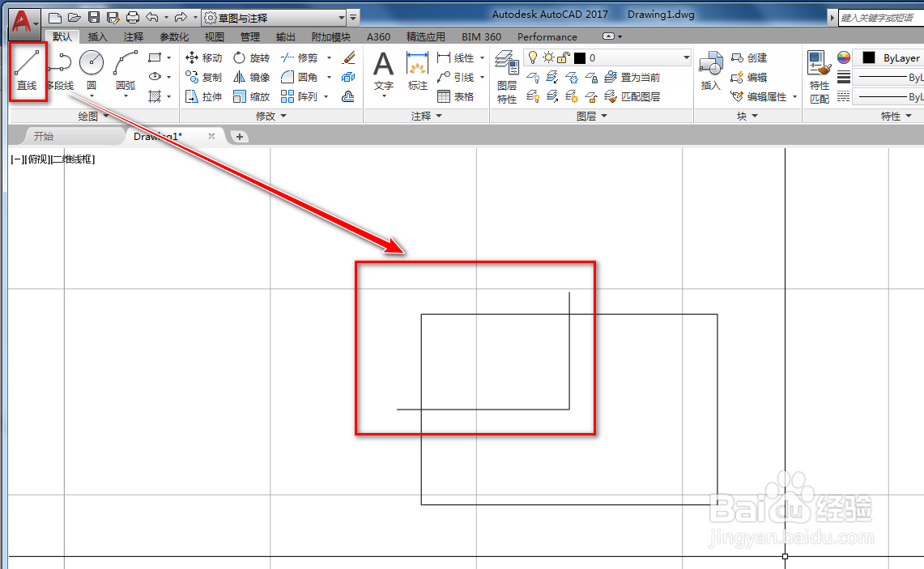924x569 pixels.
Task: Click the search keyword input field
Action: [x=881, y=18]
